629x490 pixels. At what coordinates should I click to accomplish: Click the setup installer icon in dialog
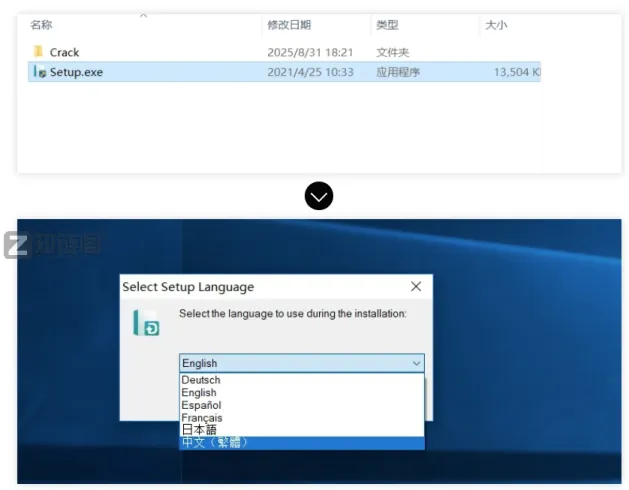146,322
